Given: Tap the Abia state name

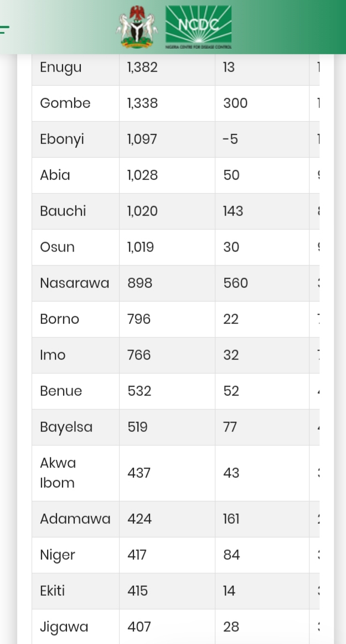Looking at the screenshot, I should 55,176.
